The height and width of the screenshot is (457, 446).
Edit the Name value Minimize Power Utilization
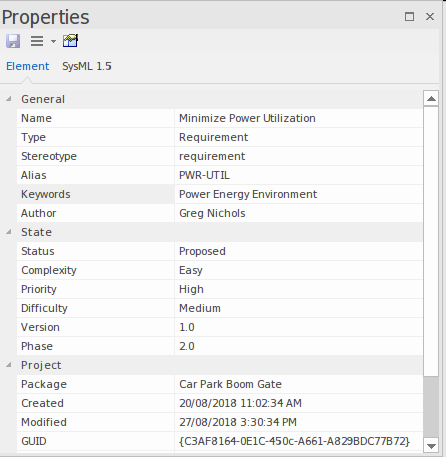coord(298,118)
